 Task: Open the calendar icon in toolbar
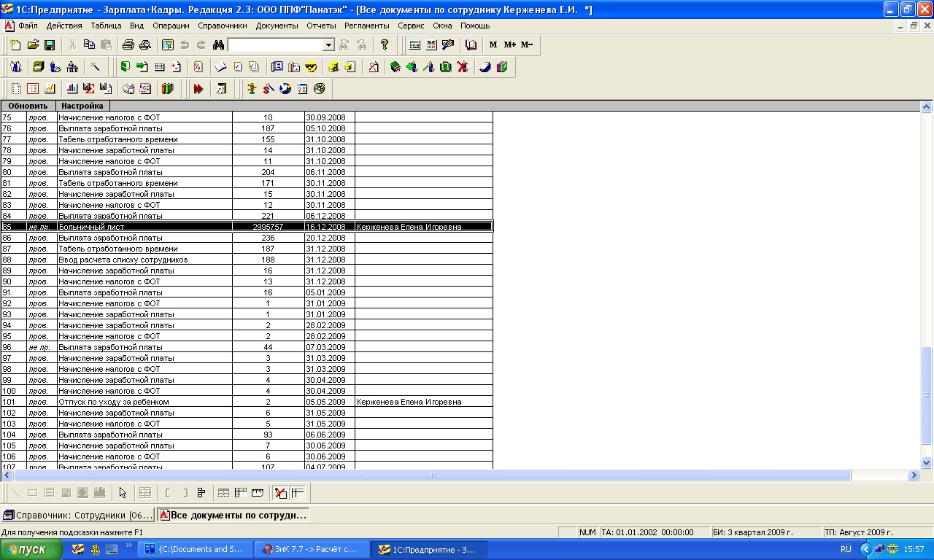tap(431, 45)
